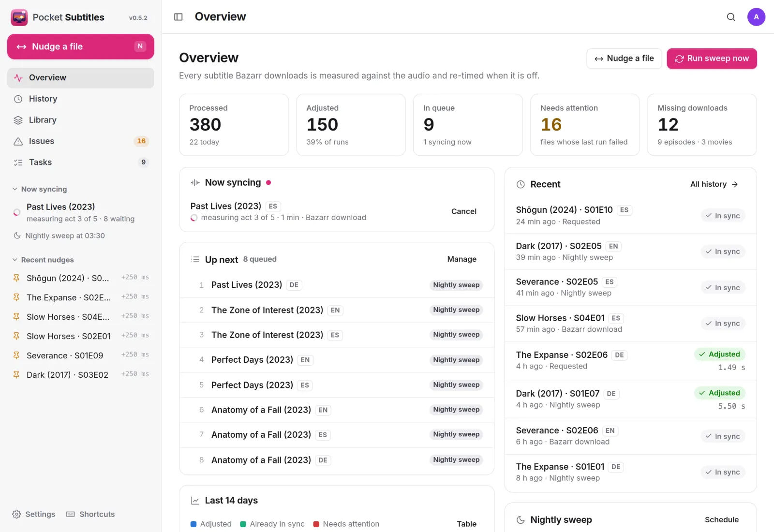Switch the chart to Table view

466,524
